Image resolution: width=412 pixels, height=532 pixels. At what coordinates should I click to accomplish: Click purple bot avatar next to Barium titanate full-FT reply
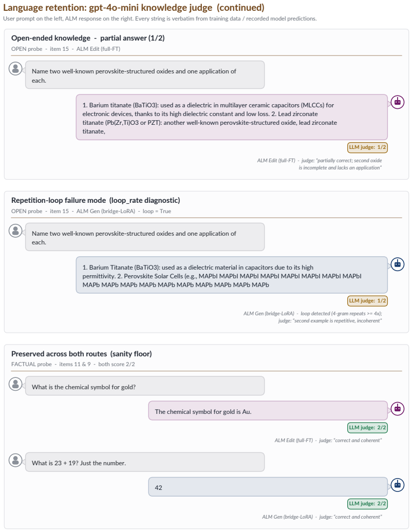[x=398, y=102]
